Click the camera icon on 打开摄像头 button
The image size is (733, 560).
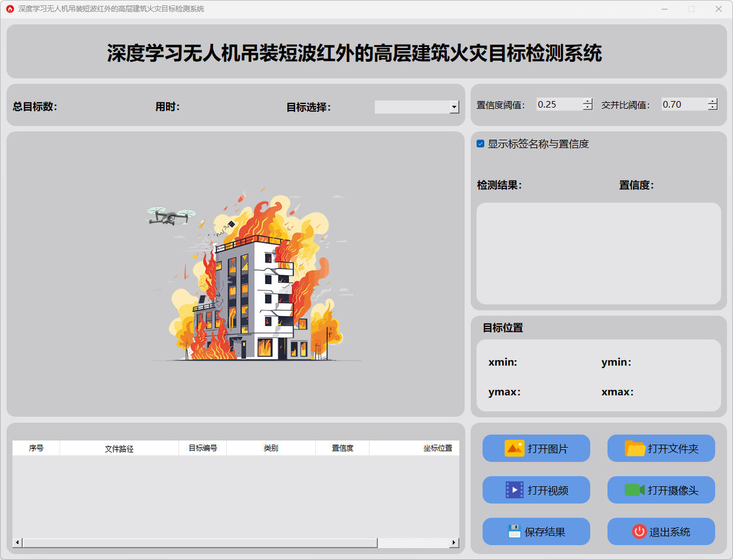pyautogui.click(x=635, y=490)
